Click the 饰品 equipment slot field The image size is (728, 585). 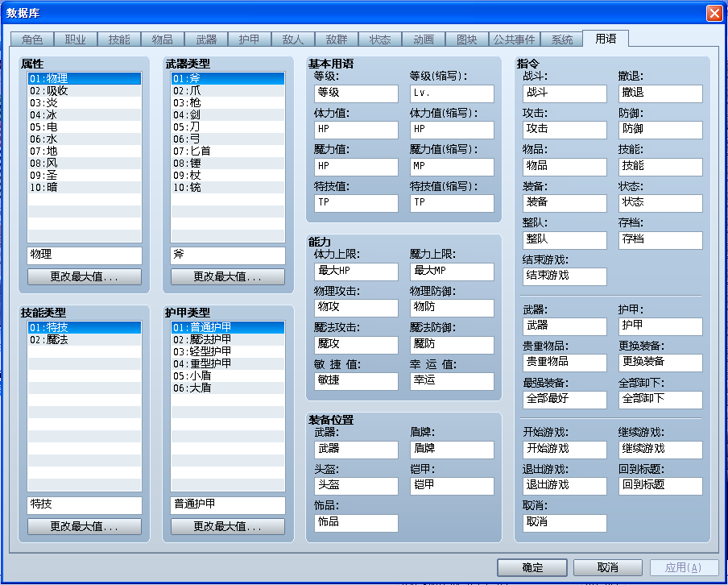[x=356, y=523]
